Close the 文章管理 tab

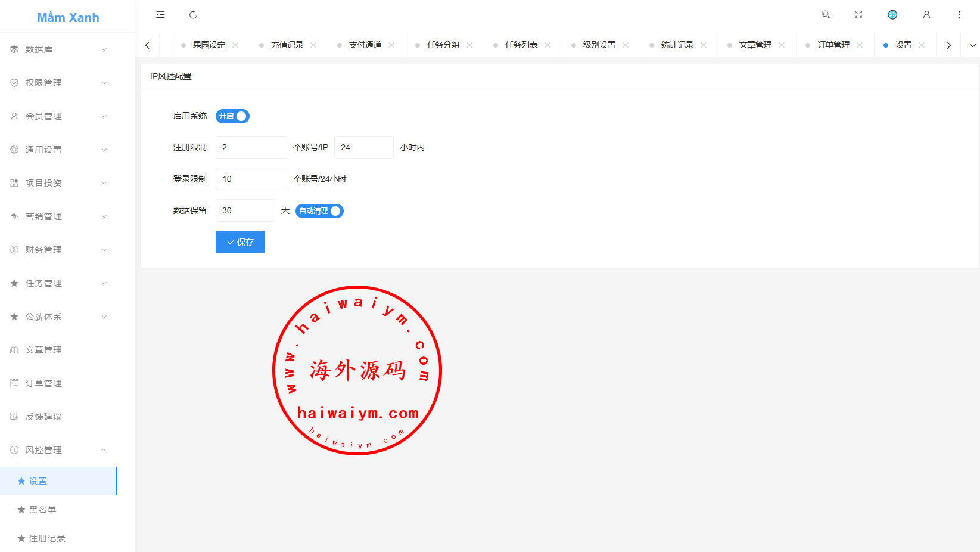pyautogui.click(x=782, y=45)
